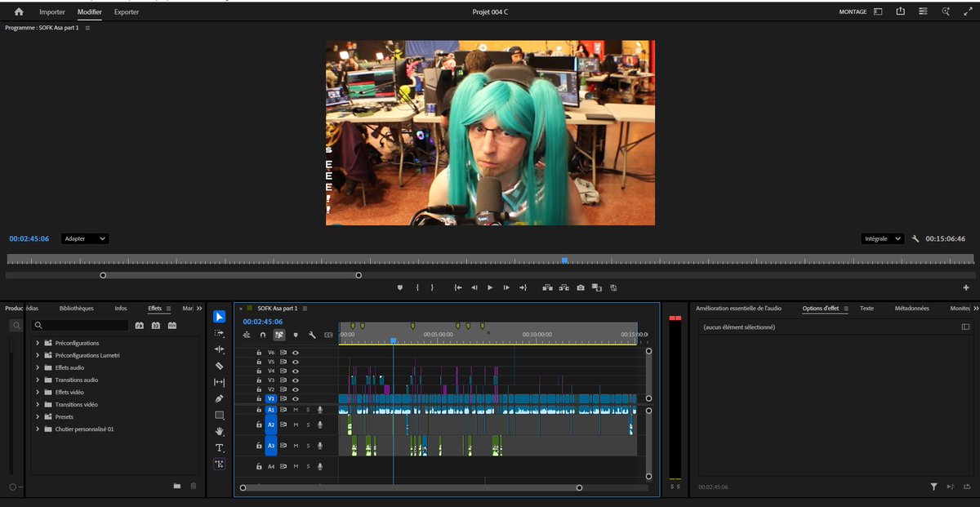
Task: Select the Pen tool
Action: pyautogui.click(x=220, y=398)
